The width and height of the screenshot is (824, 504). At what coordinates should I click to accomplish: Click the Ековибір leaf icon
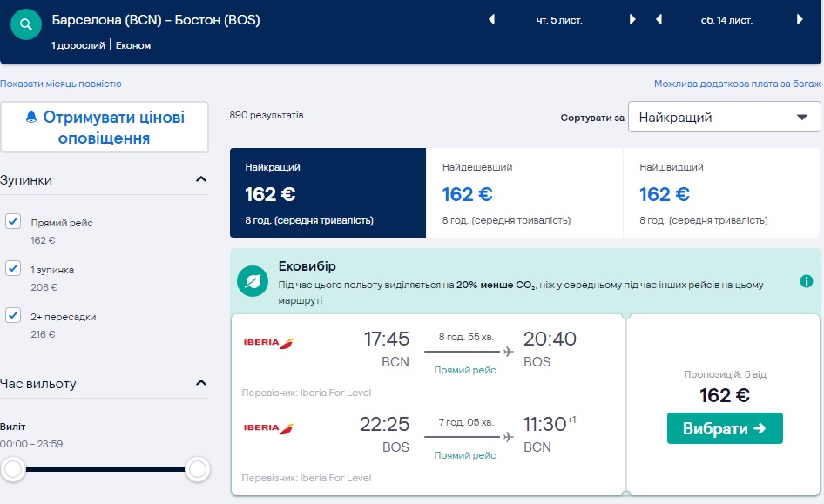pos(253,282)
